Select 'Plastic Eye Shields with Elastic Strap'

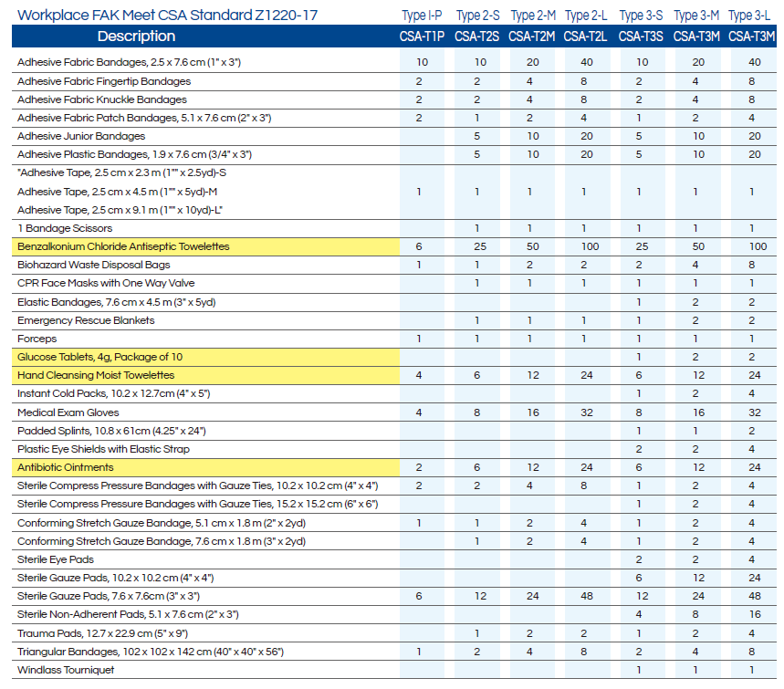click(x=103, y=449)
